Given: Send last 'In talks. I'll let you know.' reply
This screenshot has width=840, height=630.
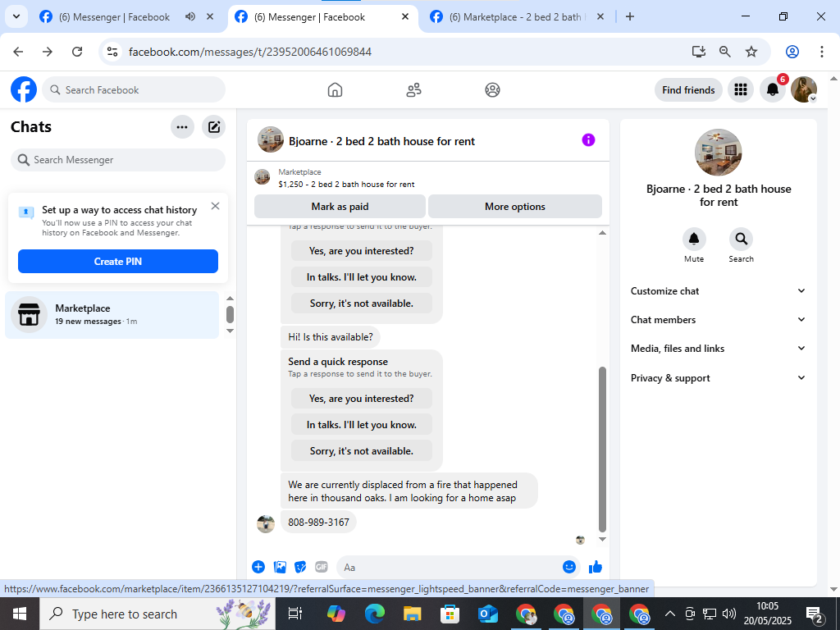Looking at the screenshot, I should (362, 425).
